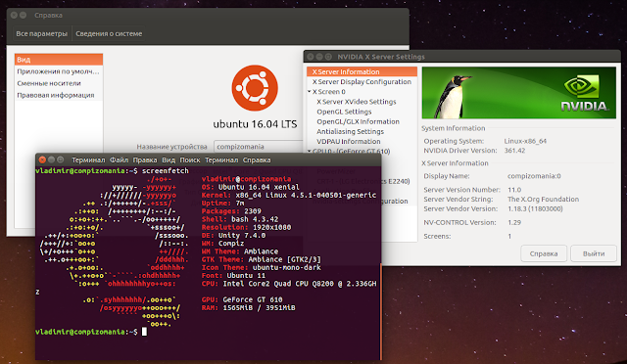Minimize the Справка system info window

[x=24, y=16]
